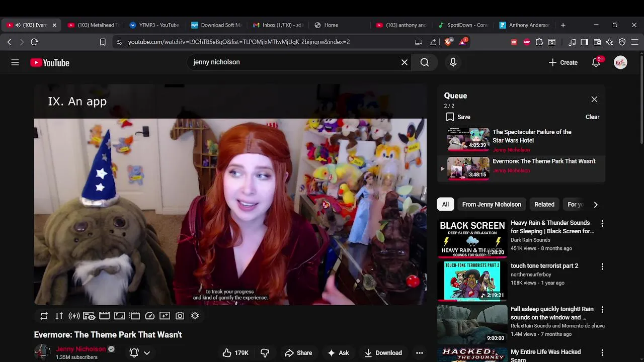Viewport: 644px width, 362px height.
Task: Open options for Fall asleep quickly tonight video
Action: pyautogui.click(x=602, y=310)
